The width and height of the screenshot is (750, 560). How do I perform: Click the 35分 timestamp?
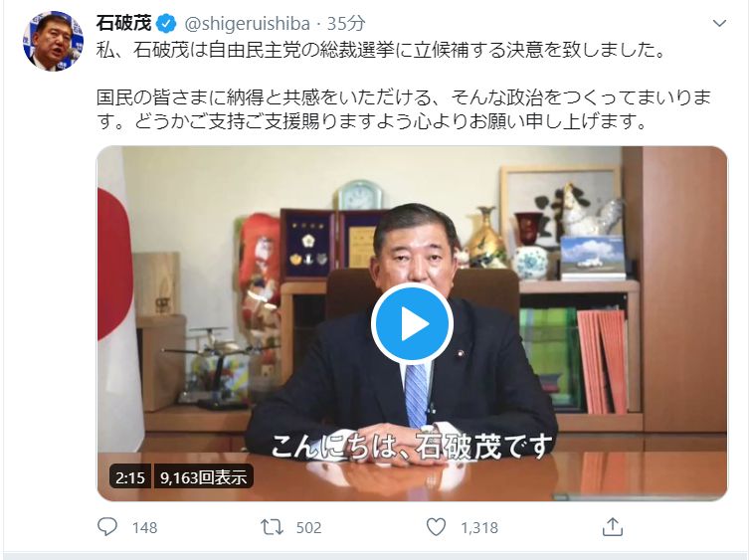pos(346,24)
